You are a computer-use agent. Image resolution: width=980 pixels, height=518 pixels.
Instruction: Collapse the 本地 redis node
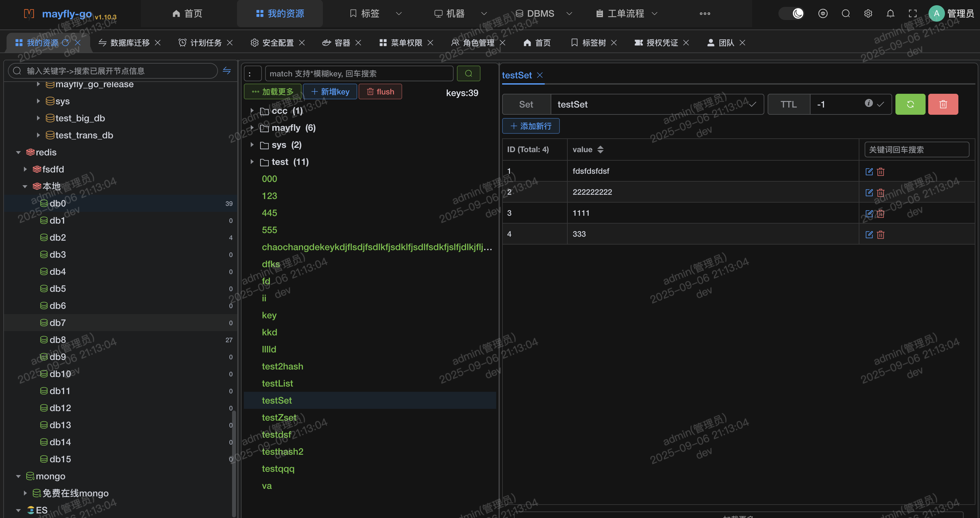click(x=25, y=186)
